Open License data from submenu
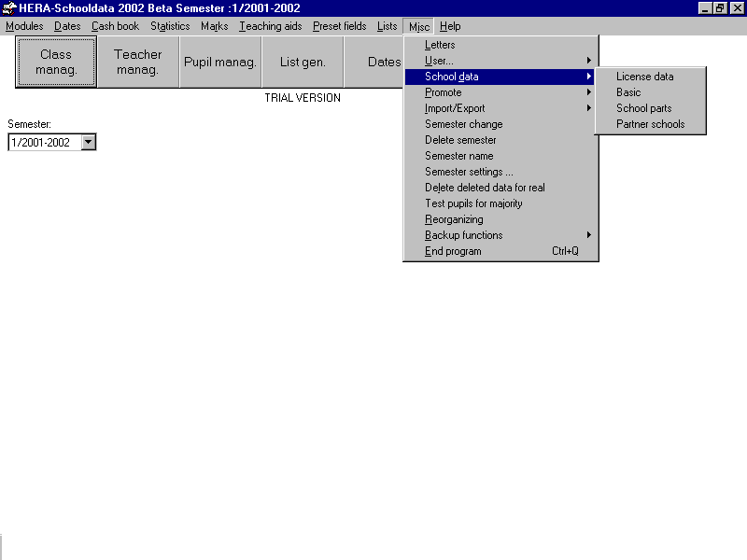The image size is (747, 560). [x=650, y=77]
